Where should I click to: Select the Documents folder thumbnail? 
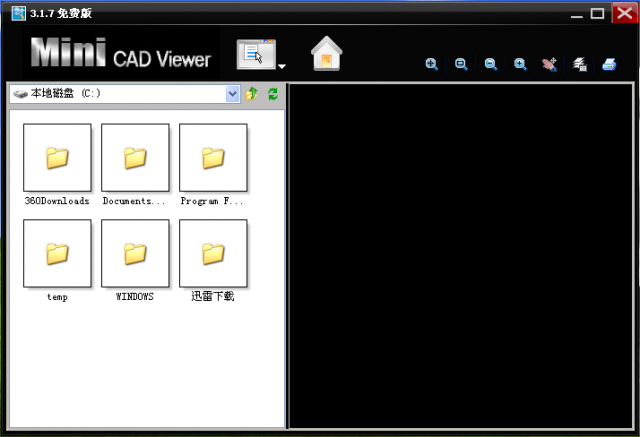(x=135, y=157)
